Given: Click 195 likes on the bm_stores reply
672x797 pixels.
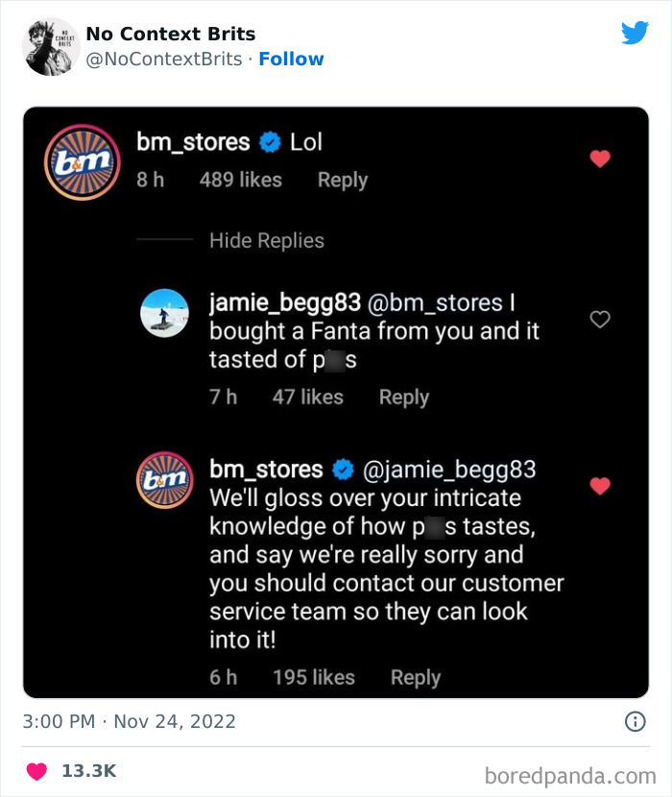Looking at the screenshot, I should [315, 677].
